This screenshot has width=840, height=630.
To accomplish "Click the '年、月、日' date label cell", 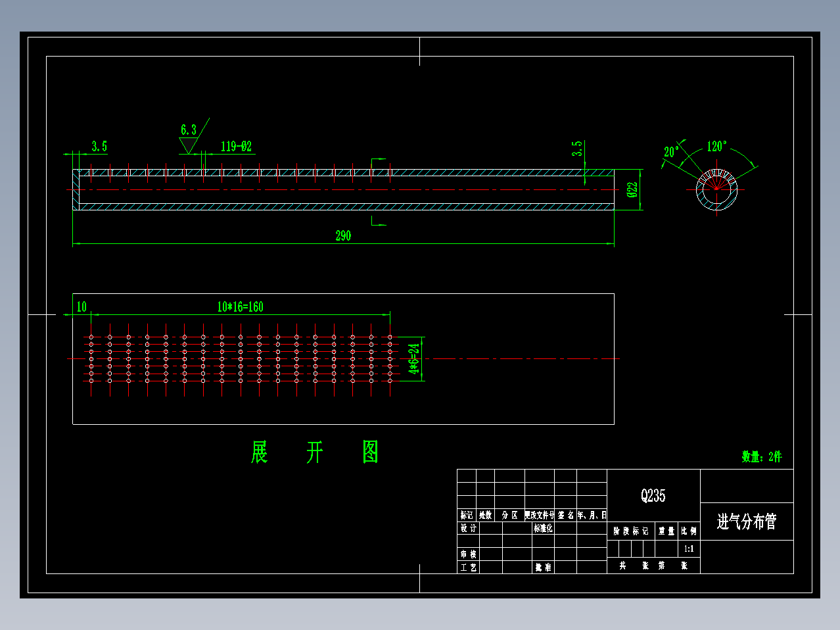I will pos(592,515).
